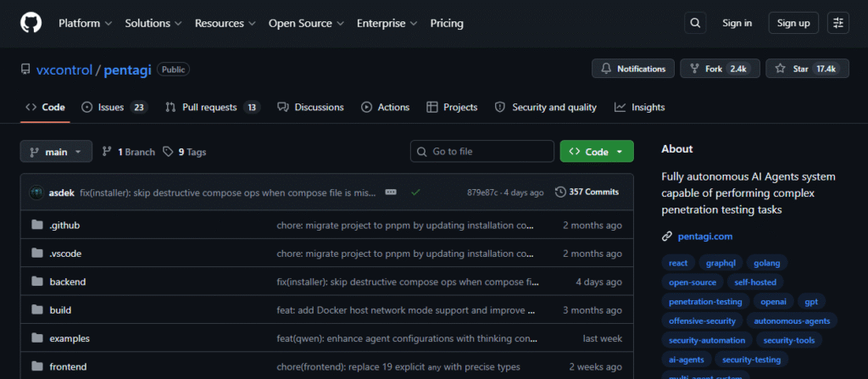Open the backend folder icon
Screen dimensions: 868x379
point(37,281)
